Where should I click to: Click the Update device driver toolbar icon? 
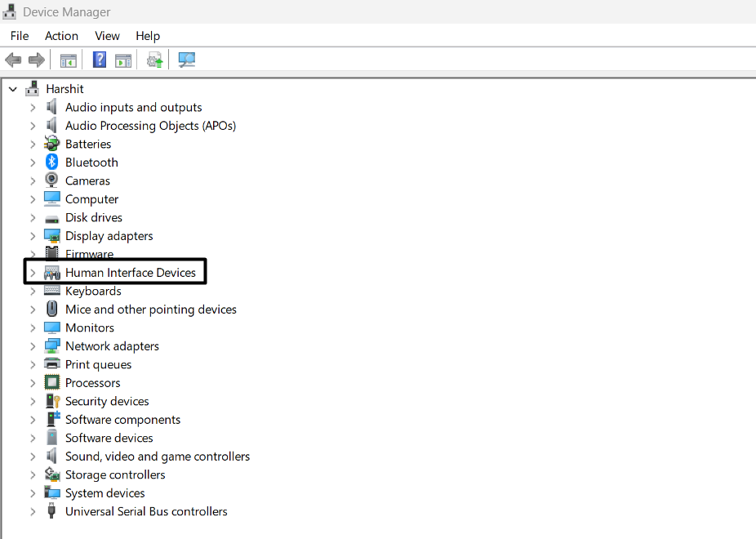[154, 60]
